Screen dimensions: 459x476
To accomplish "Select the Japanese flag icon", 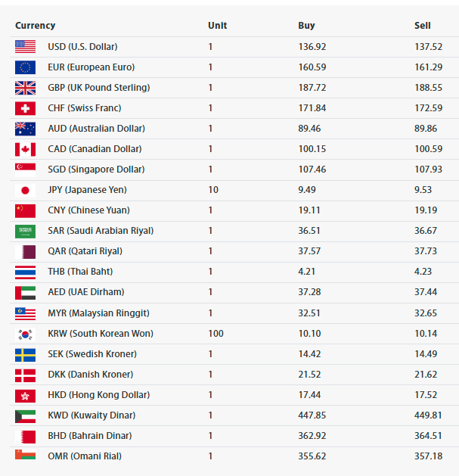I will point(25,191).
